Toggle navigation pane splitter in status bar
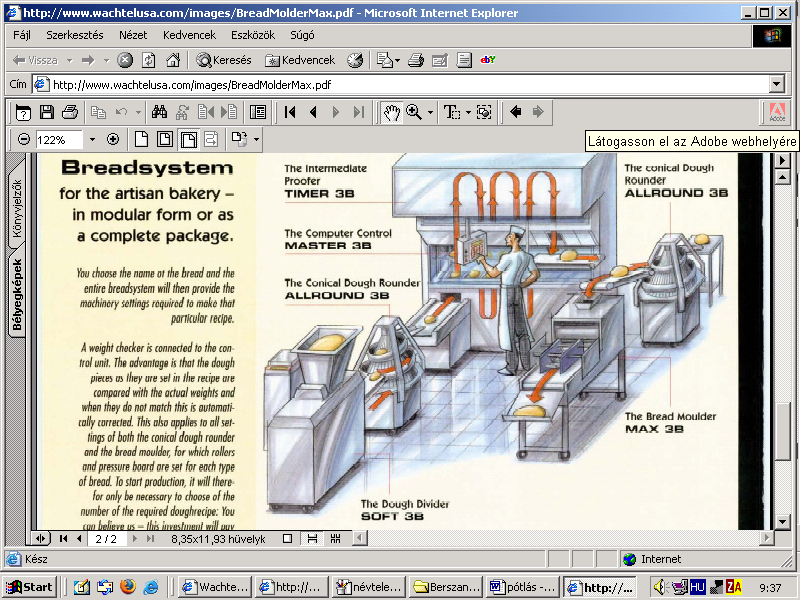This screenshot has width=800, height=600. 40,538
